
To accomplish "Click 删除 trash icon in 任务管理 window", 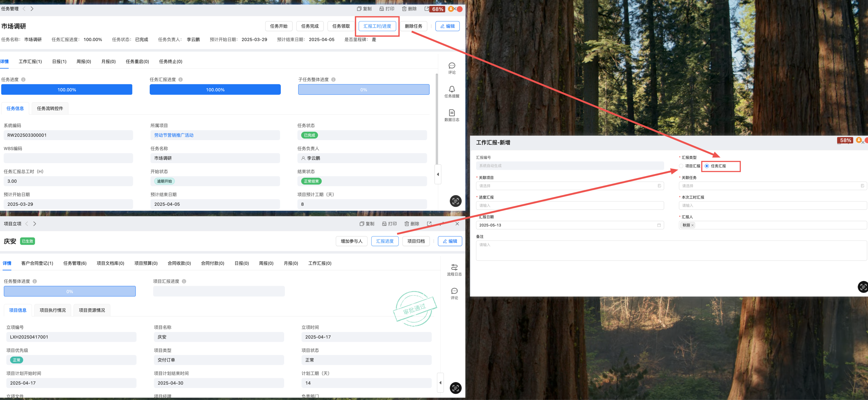I will [404, 9].
